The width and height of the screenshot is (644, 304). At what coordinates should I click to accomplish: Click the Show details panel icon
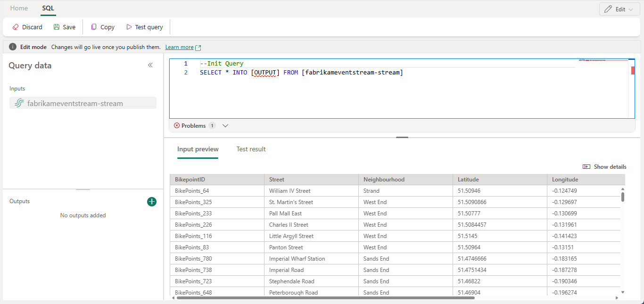pos(586,167)
